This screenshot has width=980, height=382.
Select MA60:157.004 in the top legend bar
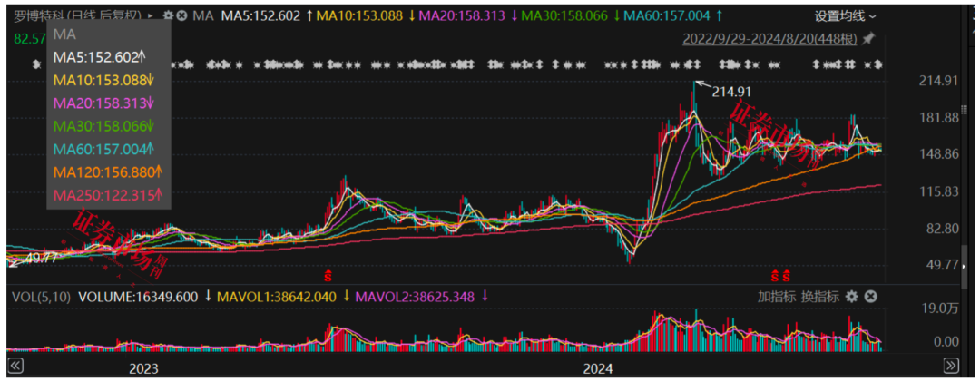tap(666, 15)
